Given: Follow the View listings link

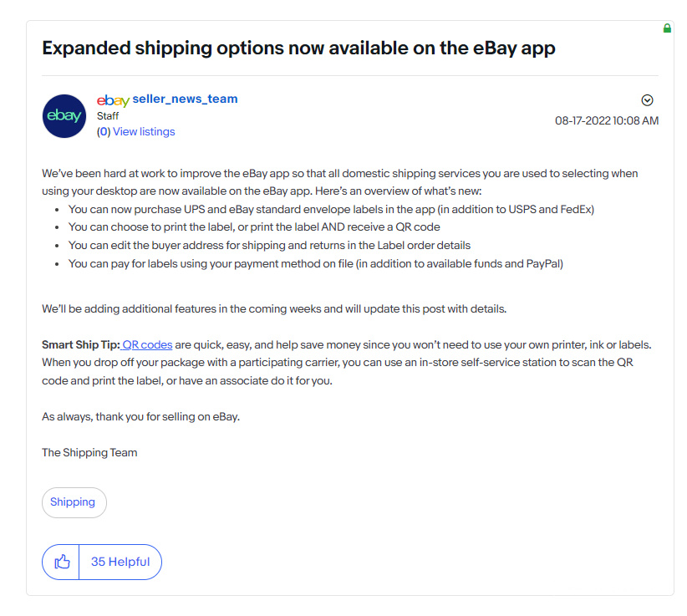Looking at the screenshot, I should tap(144, 131).
